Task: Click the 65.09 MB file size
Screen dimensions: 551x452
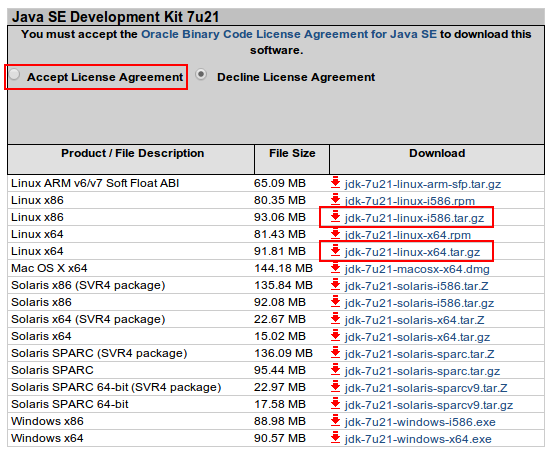Action: click(x=280, y=183)
